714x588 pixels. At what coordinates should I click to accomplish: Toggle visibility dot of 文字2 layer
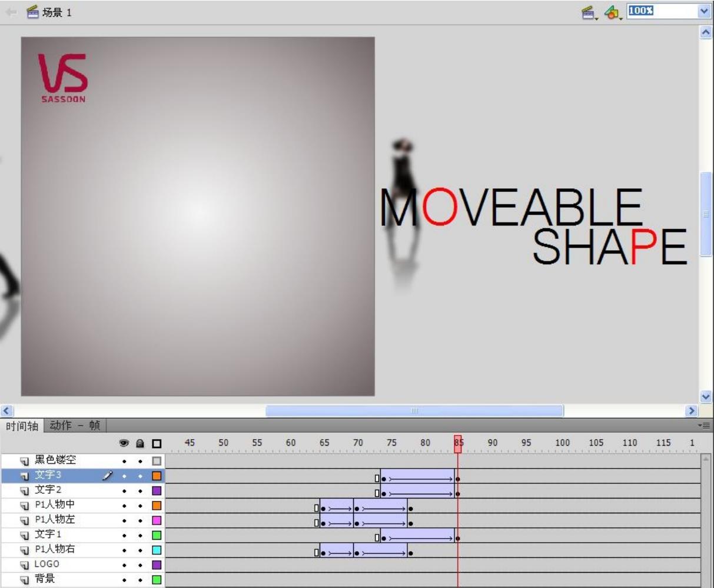click(x=124, y=491)
